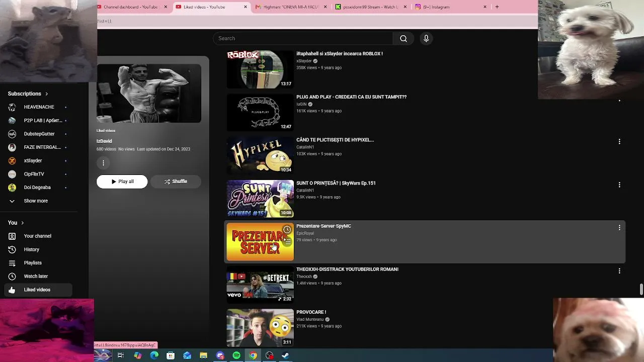Switch to the Instagram tab
Screen dimensions: 644x362
coord(449,7)
